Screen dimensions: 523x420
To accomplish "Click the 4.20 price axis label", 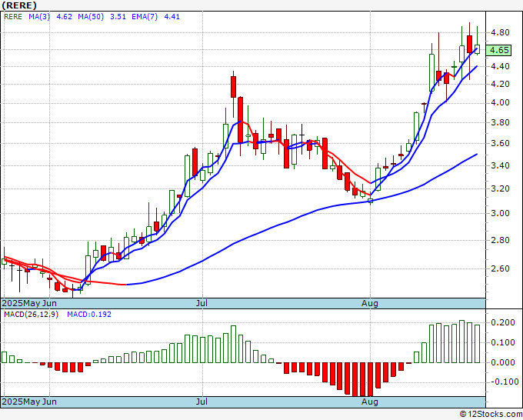I will point(500,84).
